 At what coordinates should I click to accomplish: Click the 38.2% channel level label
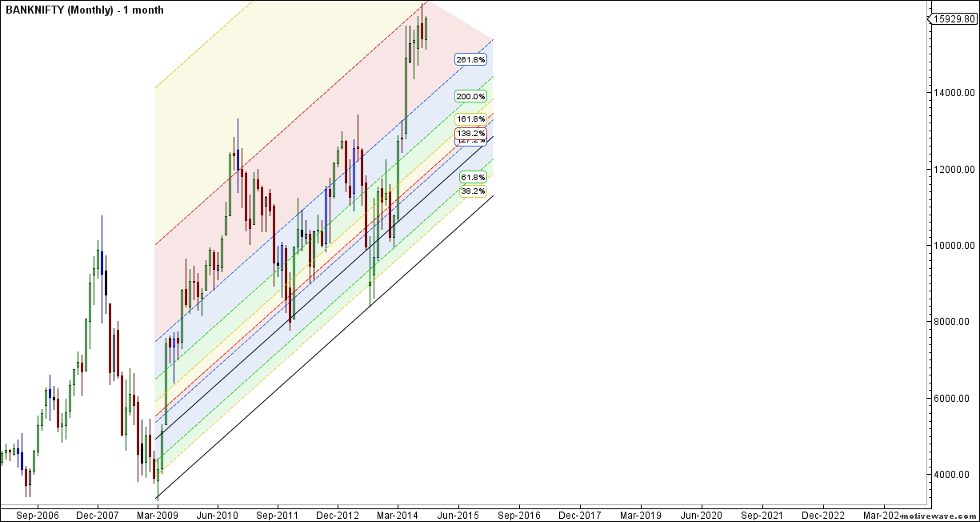(x=472, y=191)
